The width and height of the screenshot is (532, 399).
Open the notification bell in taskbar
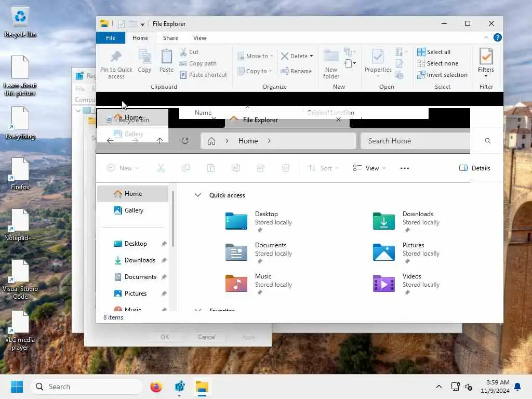point(518,387)
